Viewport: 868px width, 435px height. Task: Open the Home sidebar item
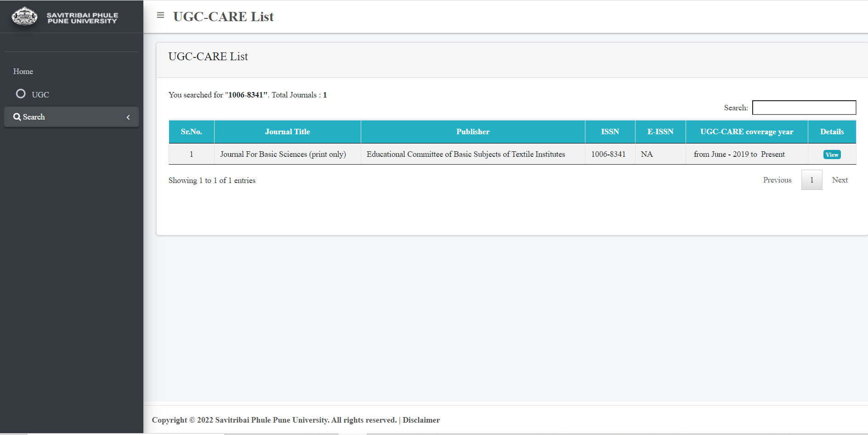click(23, 71)
